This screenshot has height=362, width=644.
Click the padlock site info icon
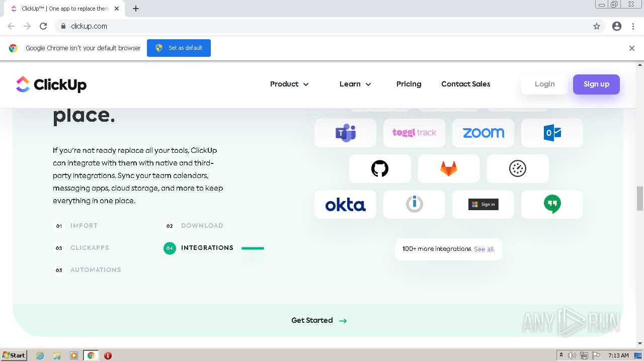63,26
